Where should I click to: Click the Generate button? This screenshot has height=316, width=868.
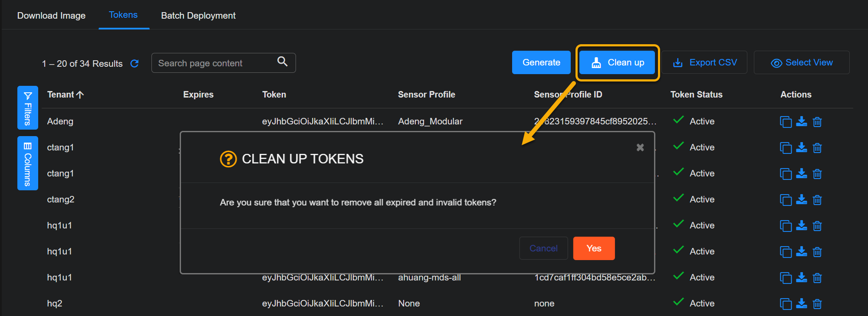(541, 63)
